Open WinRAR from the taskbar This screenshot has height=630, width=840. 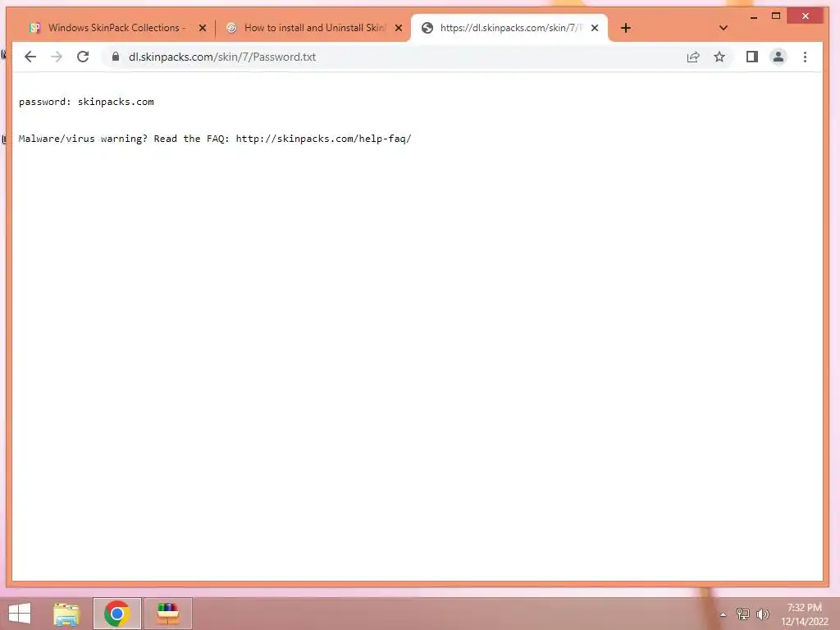[x=167, y=614]
